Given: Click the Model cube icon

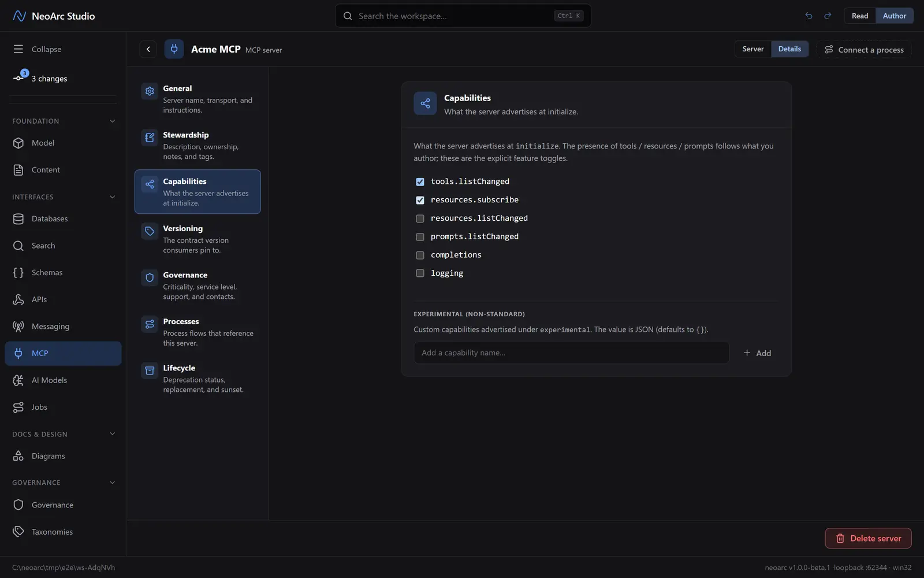Looking at the screenshot, I should (18, 143).
